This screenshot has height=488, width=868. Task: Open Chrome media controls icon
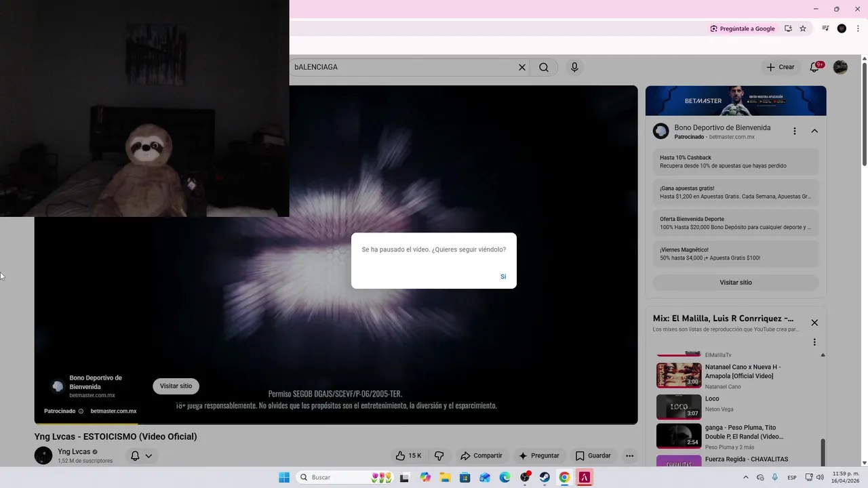(x=825, y=28)
